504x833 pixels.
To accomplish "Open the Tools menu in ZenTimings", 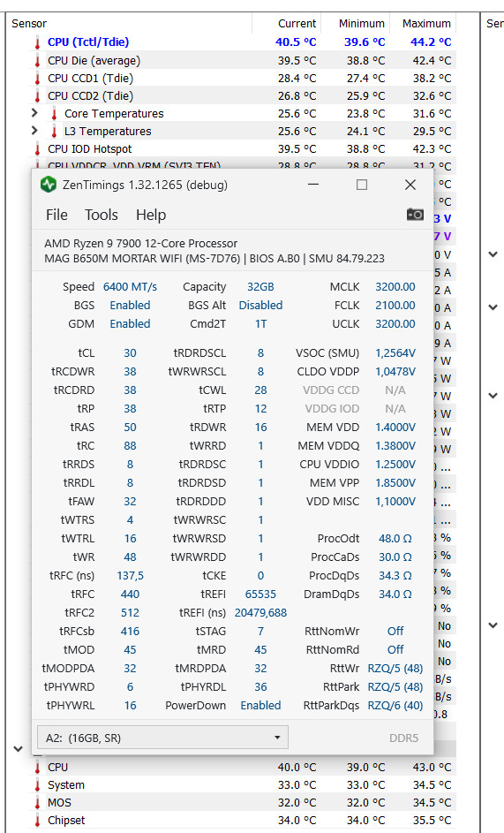I will [x=102, y=215].
